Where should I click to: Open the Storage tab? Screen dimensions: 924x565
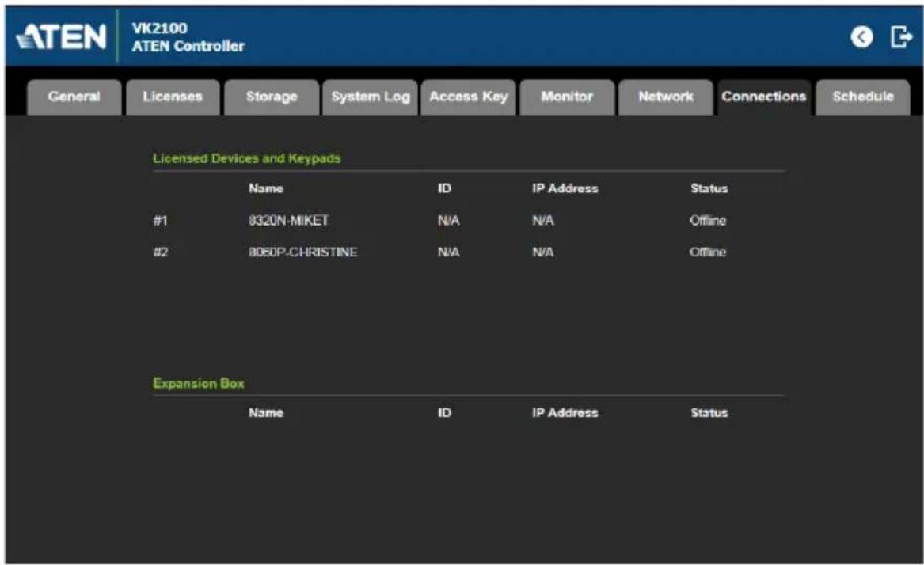coord(272,97)
